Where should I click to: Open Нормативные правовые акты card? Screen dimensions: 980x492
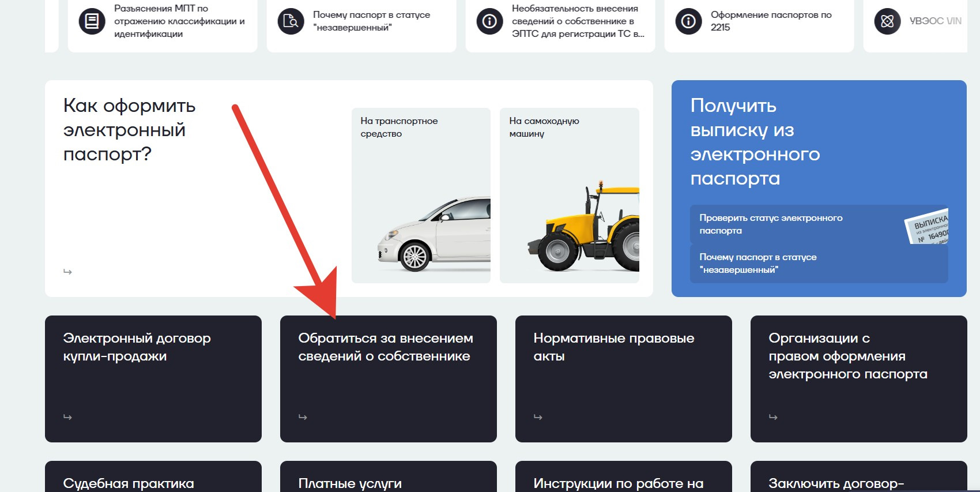click(x=624, y=379)
